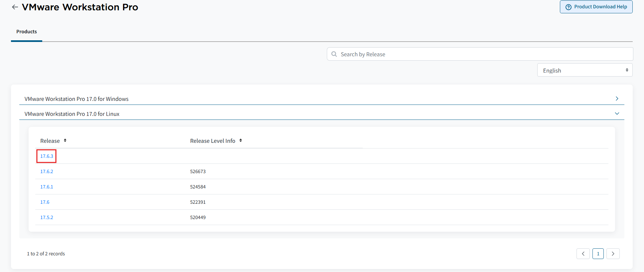This screenshot has height=272, width=644.
Task: Go to previous page of records
Action: pyautogui.click(x=583, y=254)
